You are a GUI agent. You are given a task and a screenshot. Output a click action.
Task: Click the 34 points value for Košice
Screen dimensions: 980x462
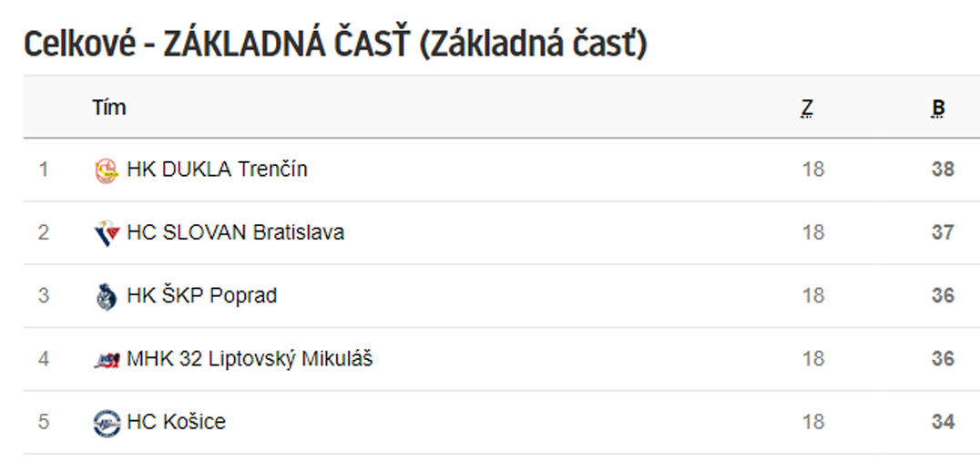944,422
